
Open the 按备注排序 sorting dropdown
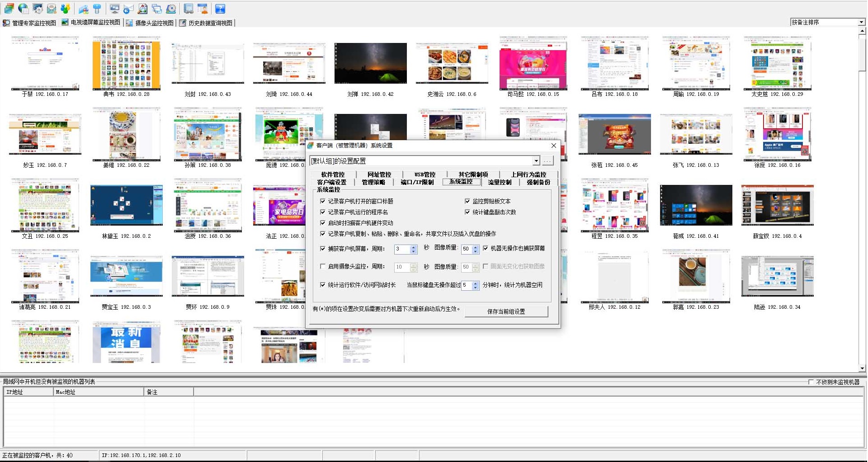860,21
